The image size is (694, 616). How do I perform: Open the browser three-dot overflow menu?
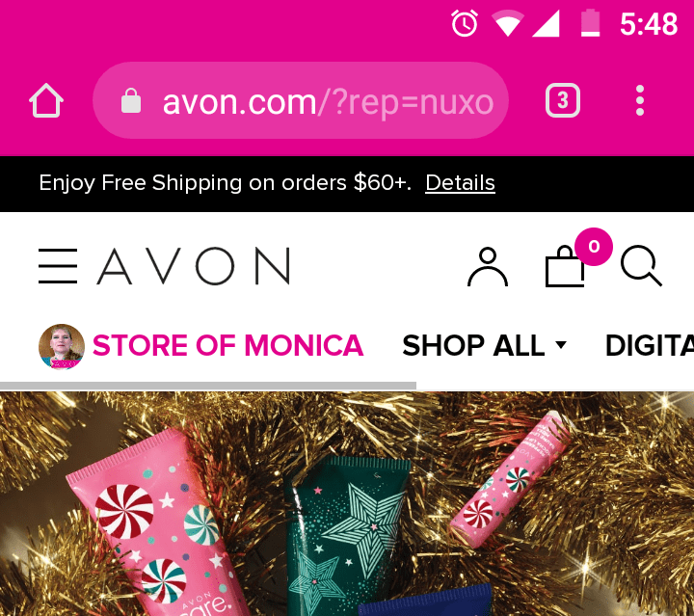pos(640,100)
